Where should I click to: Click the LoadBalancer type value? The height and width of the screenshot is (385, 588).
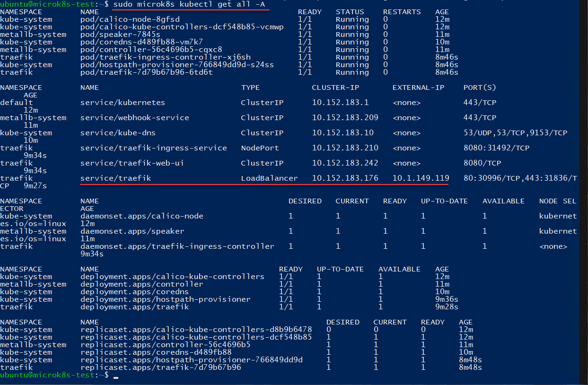coord(270,178)
